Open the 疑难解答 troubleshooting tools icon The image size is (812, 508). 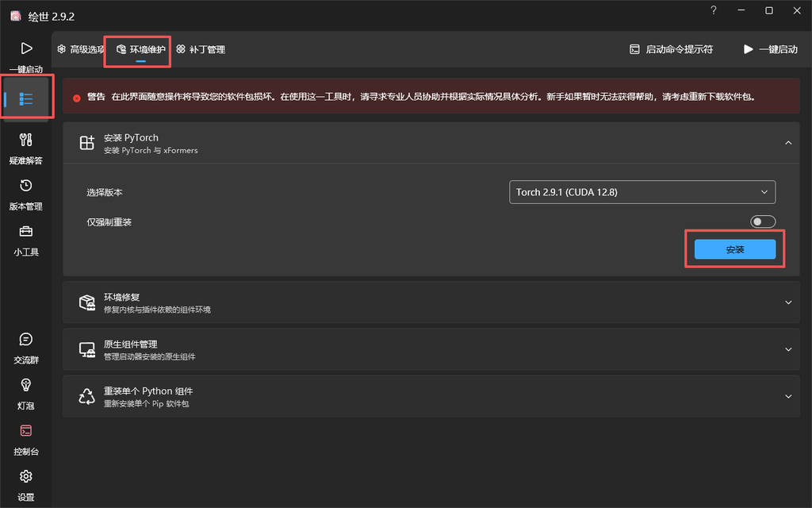tap(26, 140)
